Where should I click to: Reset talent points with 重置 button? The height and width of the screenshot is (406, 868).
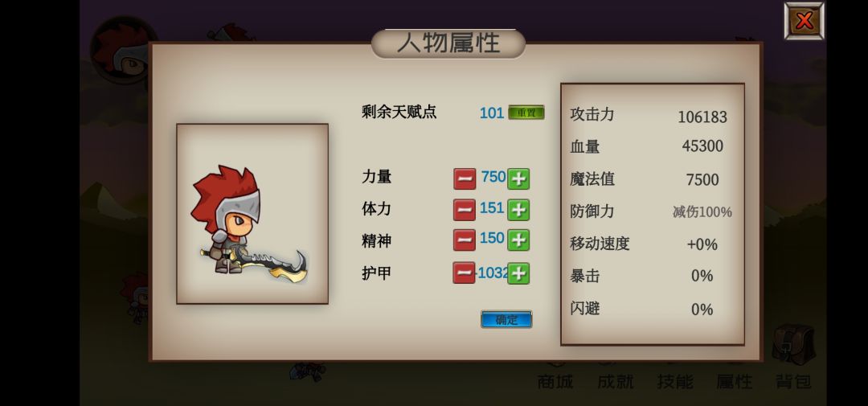click(x=526, y=113)
